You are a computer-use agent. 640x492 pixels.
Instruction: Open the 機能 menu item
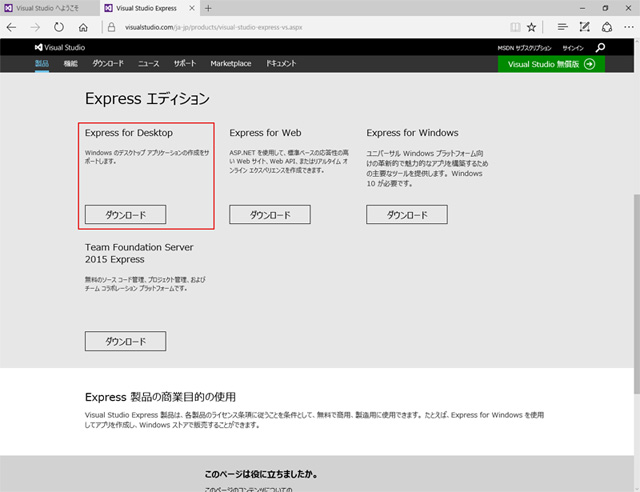tap(71, 63)
